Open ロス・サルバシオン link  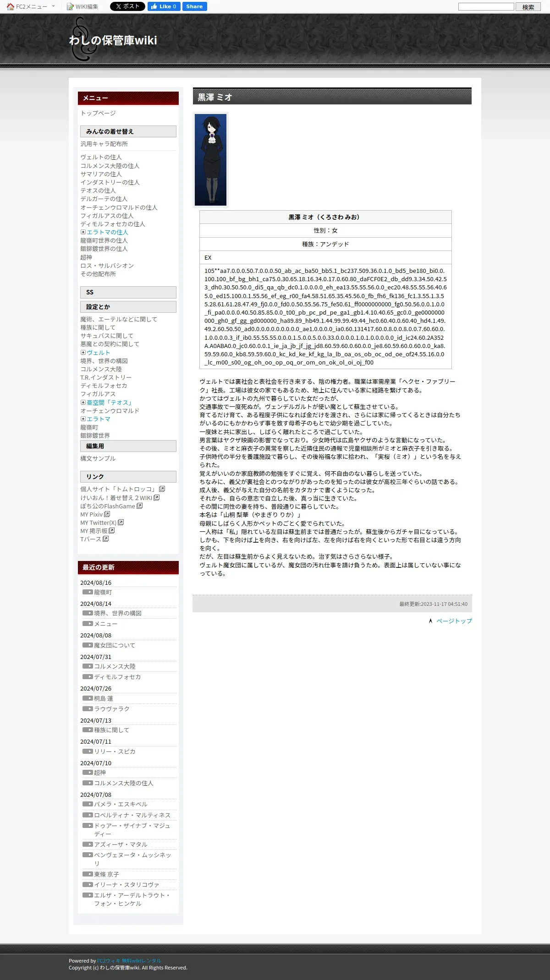tap(107, 266)
